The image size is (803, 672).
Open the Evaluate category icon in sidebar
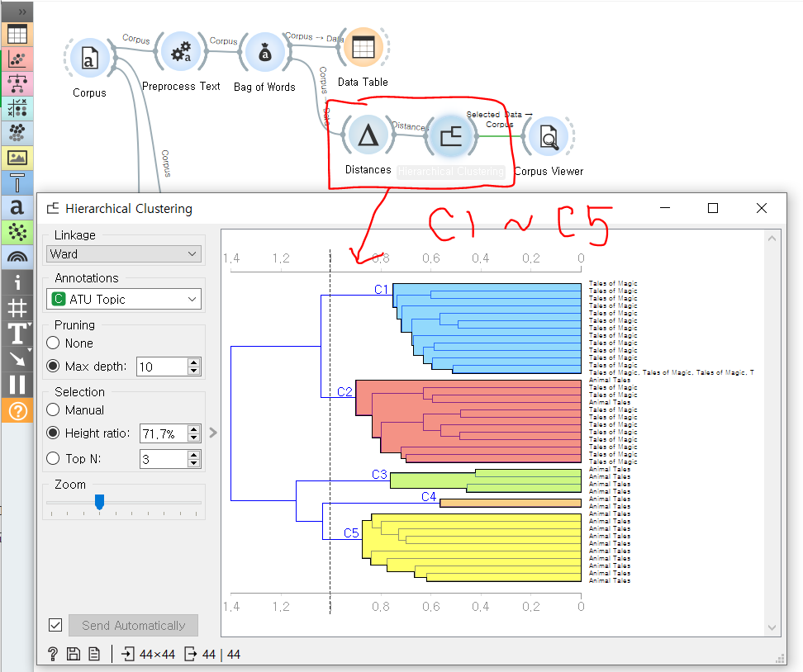(17, 108)
